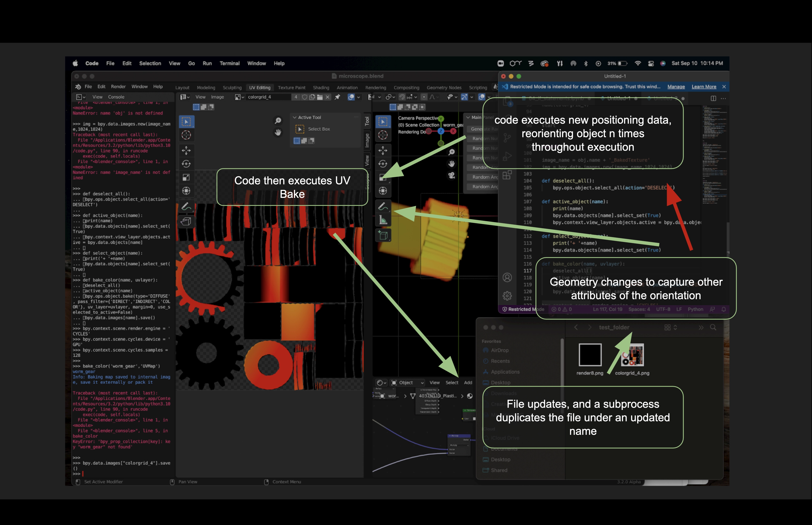The image size is (812, 525).
Task: Choose Intersect selection mode in 3D viewport header
Action: [422, 107]
